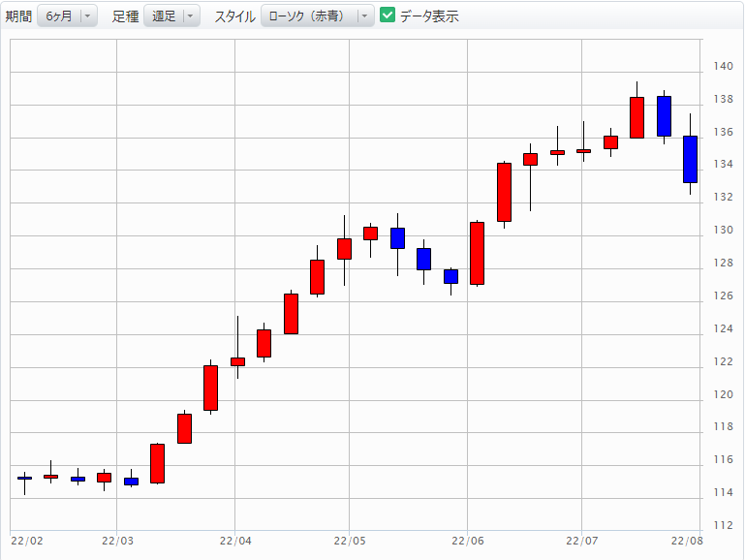This screenshot has height=560, width=745.
Task: Select the last blue candle near 22/08
Action: click(691, 159)
